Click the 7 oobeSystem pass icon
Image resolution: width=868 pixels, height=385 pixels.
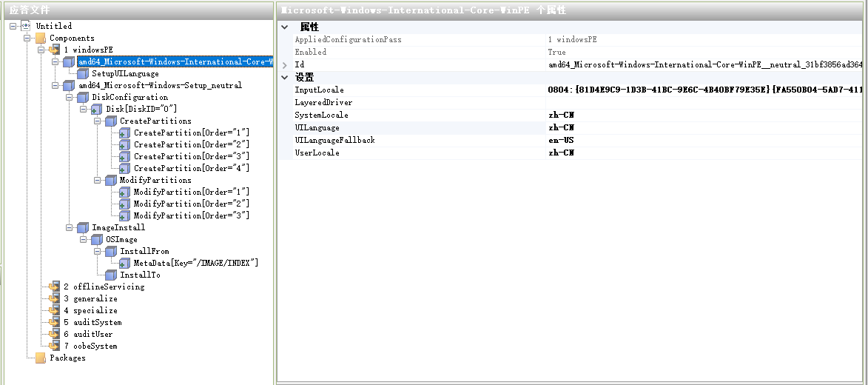click(54, 346)
